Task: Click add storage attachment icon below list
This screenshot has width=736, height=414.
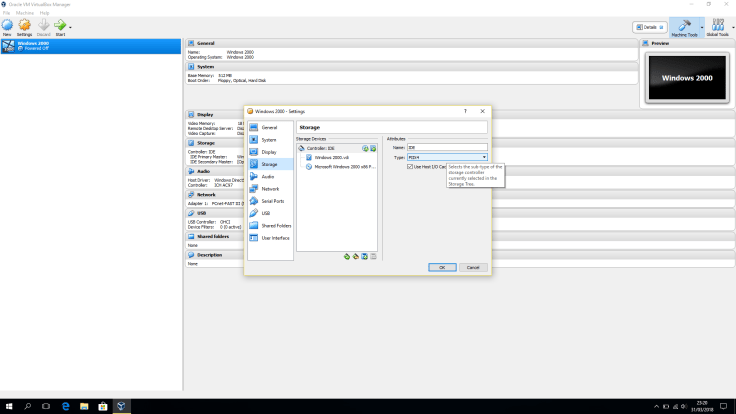Action: (364, 256)
